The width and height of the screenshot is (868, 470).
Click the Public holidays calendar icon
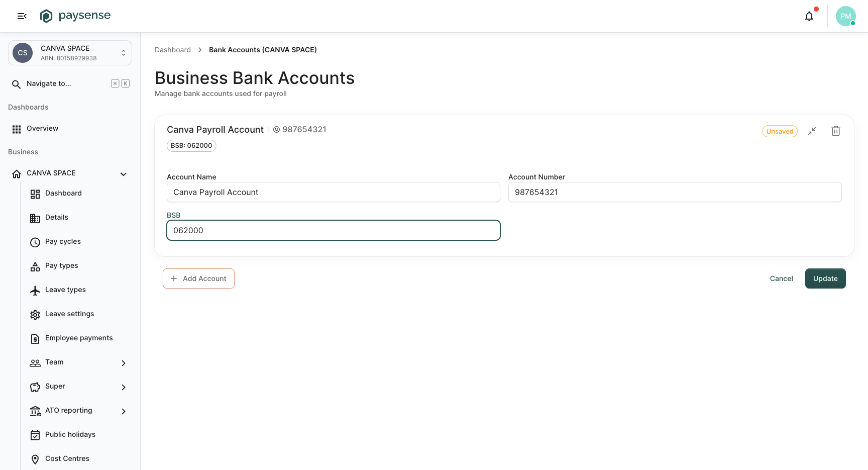[x=35, y=435]
